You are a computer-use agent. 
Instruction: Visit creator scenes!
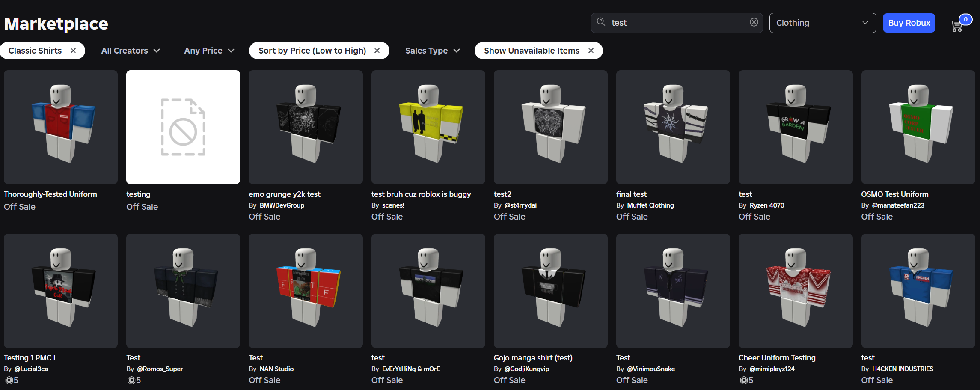[x=393, y=205]
